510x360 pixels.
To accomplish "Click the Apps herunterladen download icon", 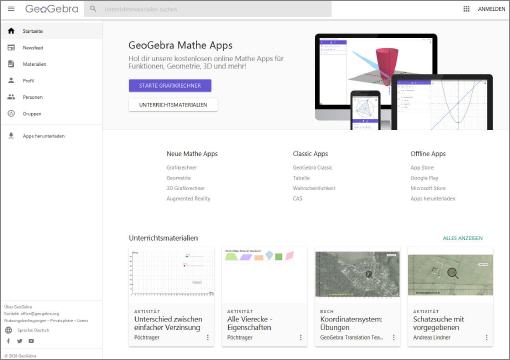I will pos(11,136).
